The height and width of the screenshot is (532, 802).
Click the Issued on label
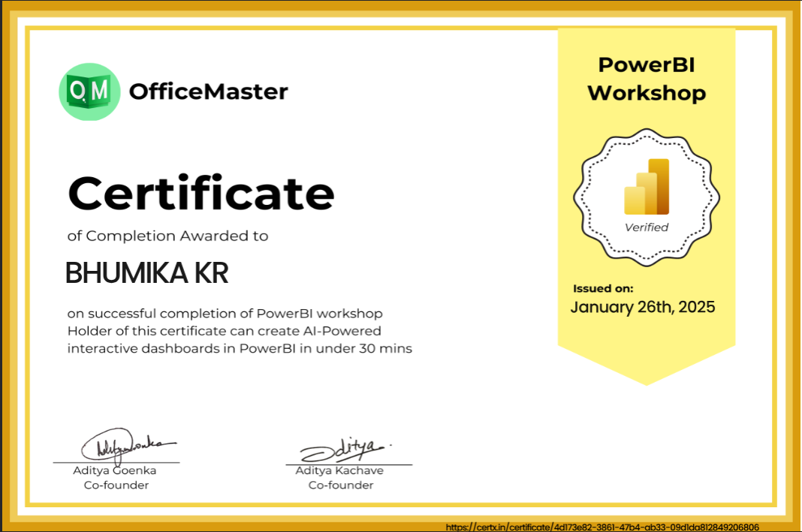[x=603, y=288]
